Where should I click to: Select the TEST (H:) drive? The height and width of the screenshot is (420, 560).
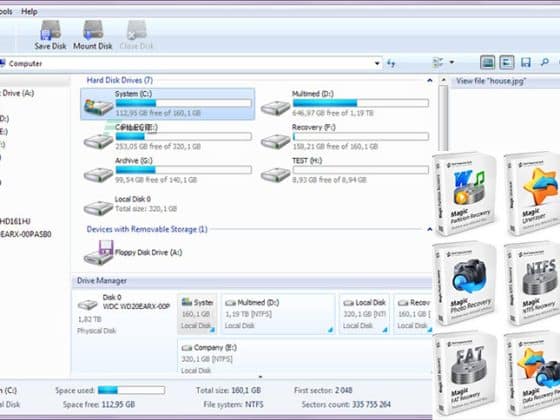pyautogui.click(x=345, y=170)
